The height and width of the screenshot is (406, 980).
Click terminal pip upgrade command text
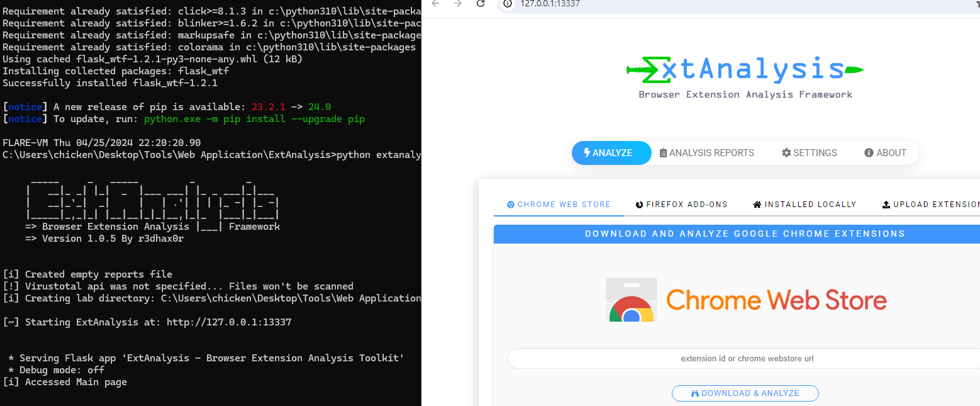click(254, 119)
